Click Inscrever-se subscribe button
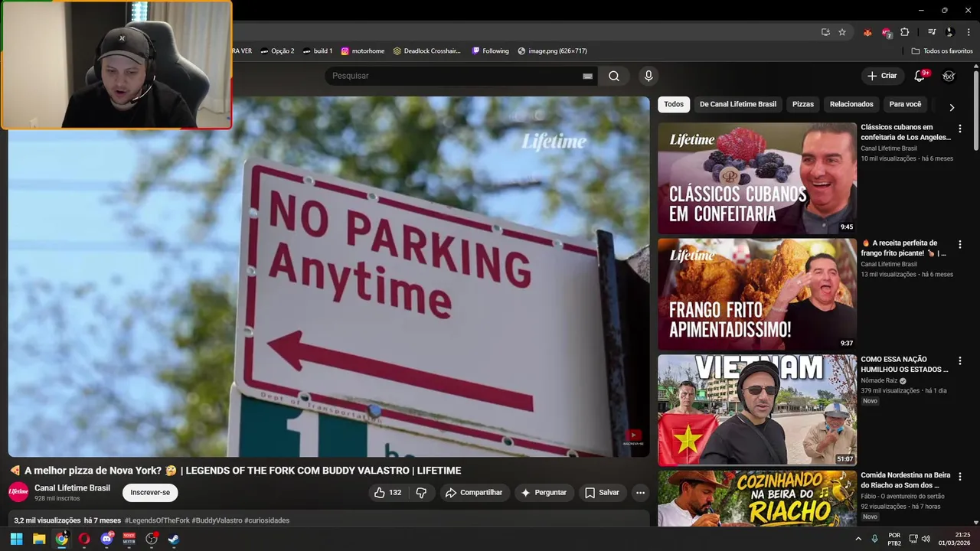The image size is (980, 551). 150,493
